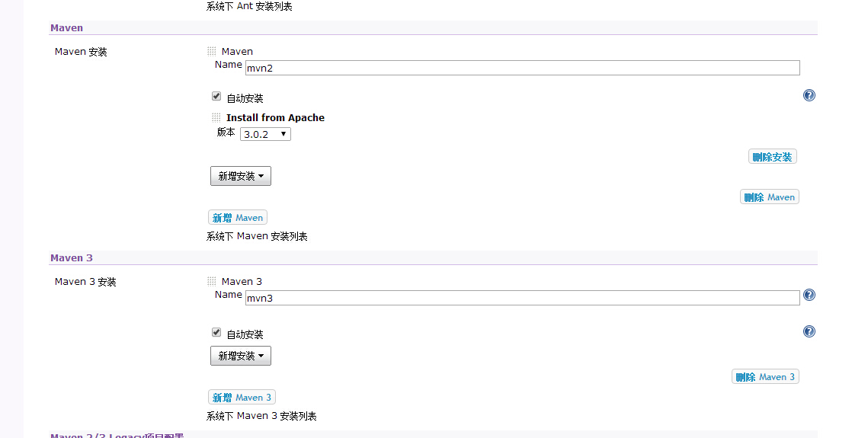Open 新增安装 dropdown under the Maven 3 section
This screenshot has height=438, width=868.
pos(241,356)
